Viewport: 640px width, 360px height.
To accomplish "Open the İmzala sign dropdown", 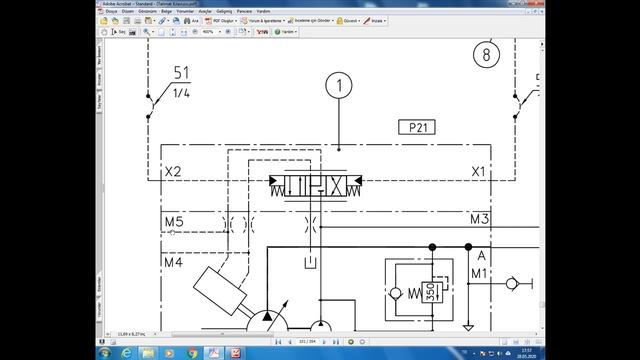I will [374, 21].
